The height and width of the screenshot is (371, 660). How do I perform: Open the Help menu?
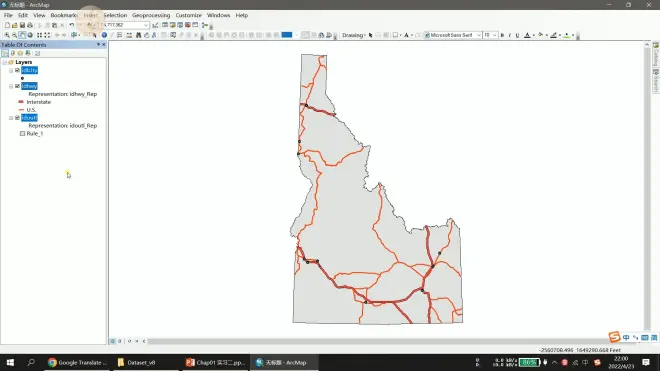pyautogui.click(x=242, y=15)
